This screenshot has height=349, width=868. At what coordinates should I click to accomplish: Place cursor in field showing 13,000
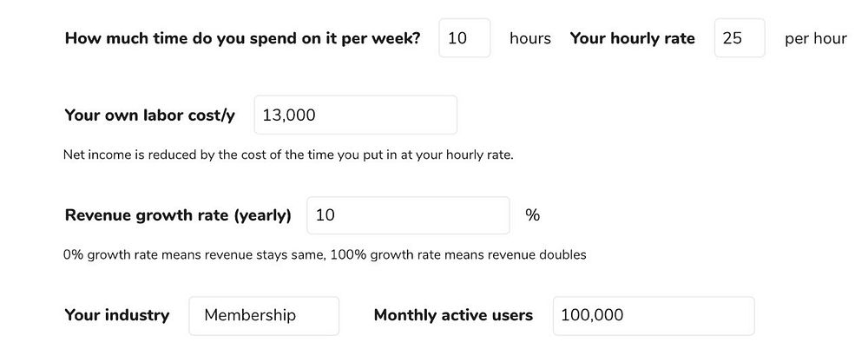355,115
